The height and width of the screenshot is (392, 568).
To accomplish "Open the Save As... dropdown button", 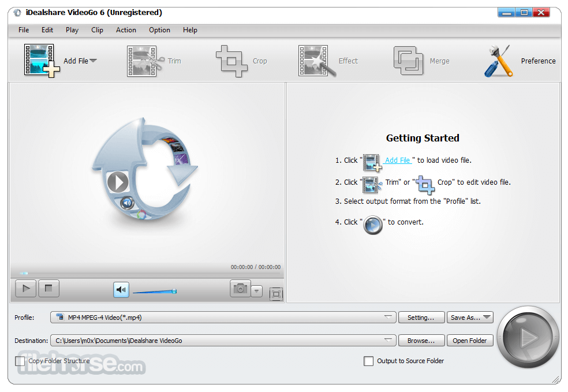I will tap(470, 318).
